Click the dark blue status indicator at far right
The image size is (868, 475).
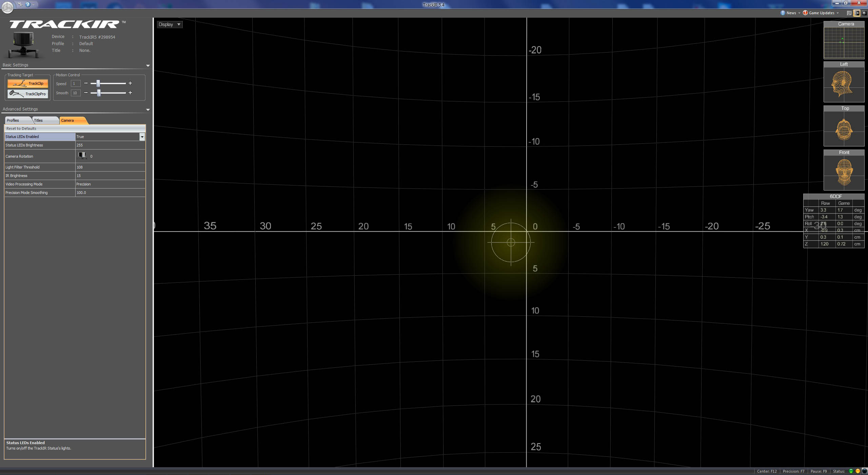coord(864,471)
